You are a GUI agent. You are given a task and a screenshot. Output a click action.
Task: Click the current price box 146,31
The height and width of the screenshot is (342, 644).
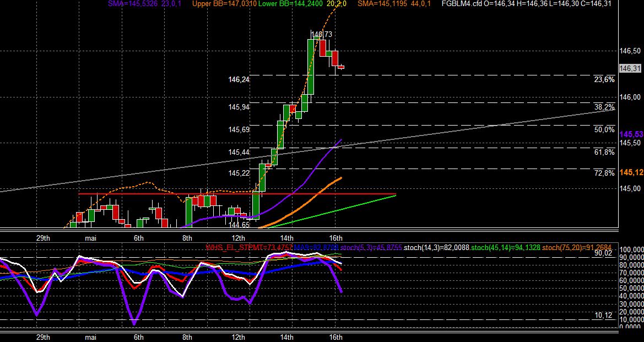coord(630,68)
